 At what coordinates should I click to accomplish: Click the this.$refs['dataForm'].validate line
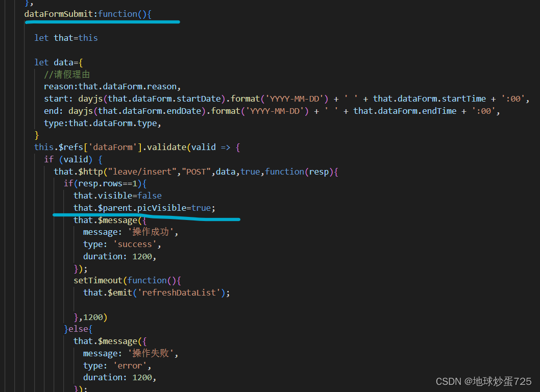click(x=137, y=148)
